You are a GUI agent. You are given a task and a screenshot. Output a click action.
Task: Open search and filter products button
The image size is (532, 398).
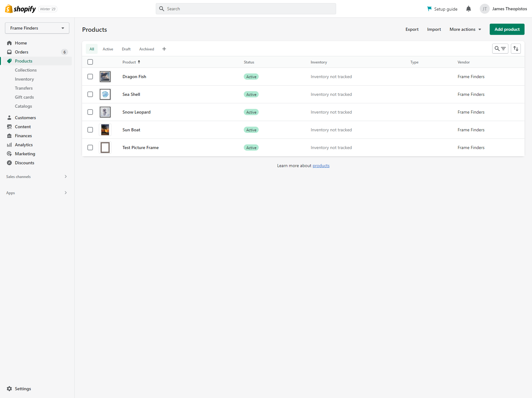click(x=500, y=49)
